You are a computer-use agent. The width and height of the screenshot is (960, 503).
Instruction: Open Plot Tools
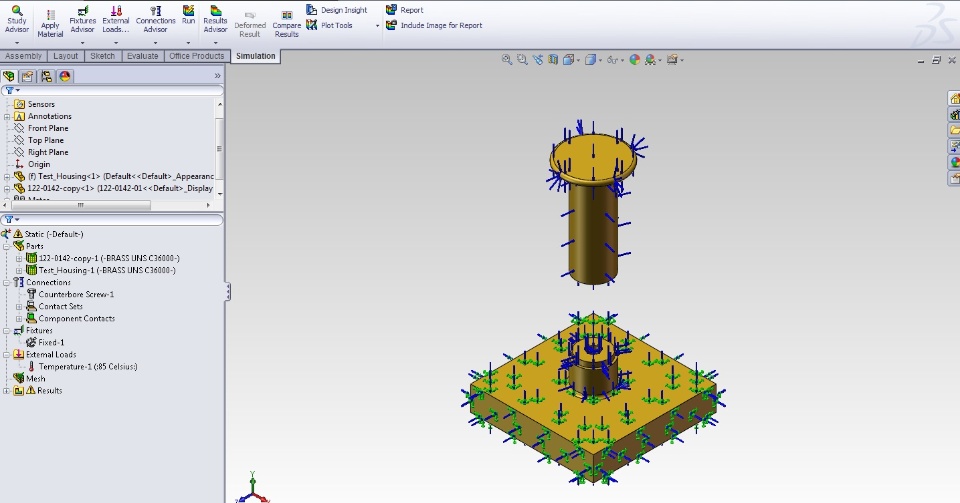tap(329, 25)
